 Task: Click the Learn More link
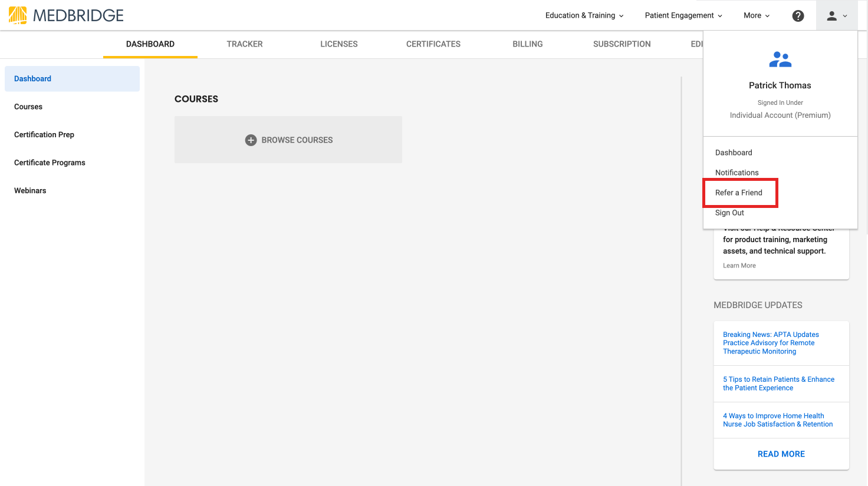(x=739, y=266)
